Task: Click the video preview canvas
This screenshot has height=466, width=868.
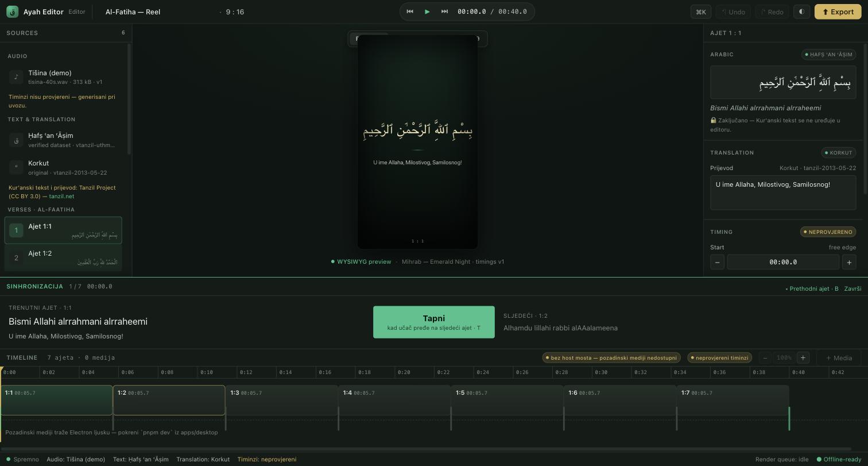Action: [417, 141]
